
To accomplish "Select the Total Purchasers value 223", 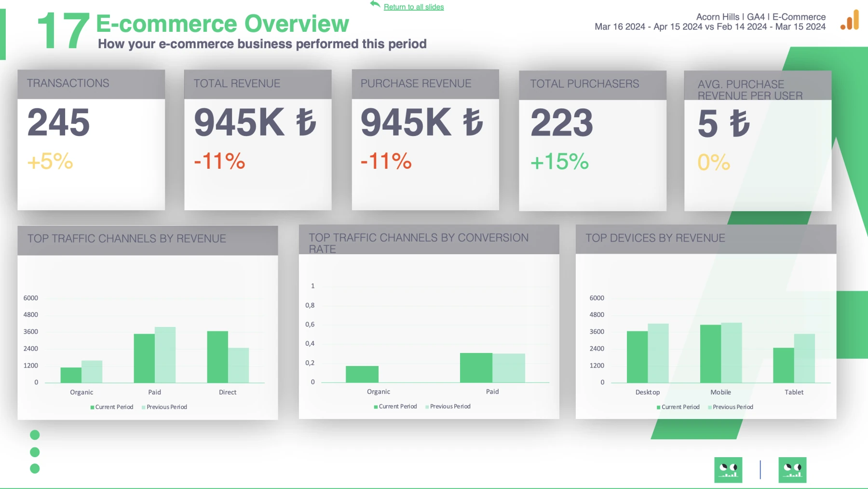I will point(562,123).
